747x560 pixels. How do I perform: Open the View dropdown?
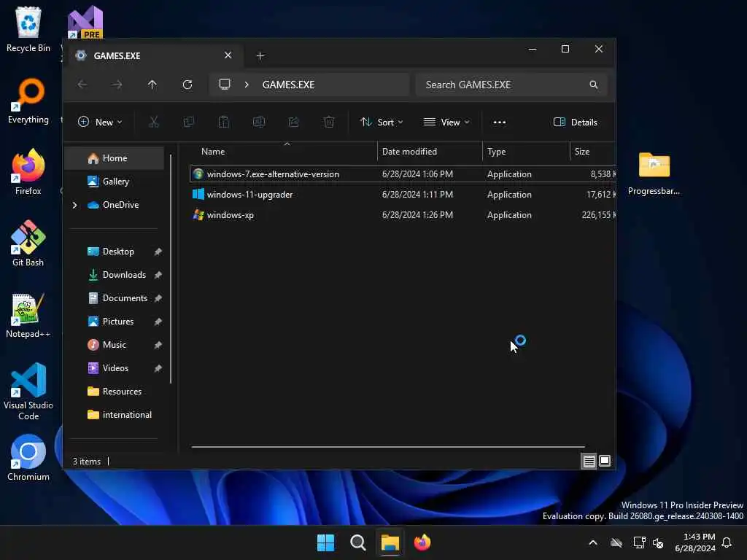pos(446,122)
